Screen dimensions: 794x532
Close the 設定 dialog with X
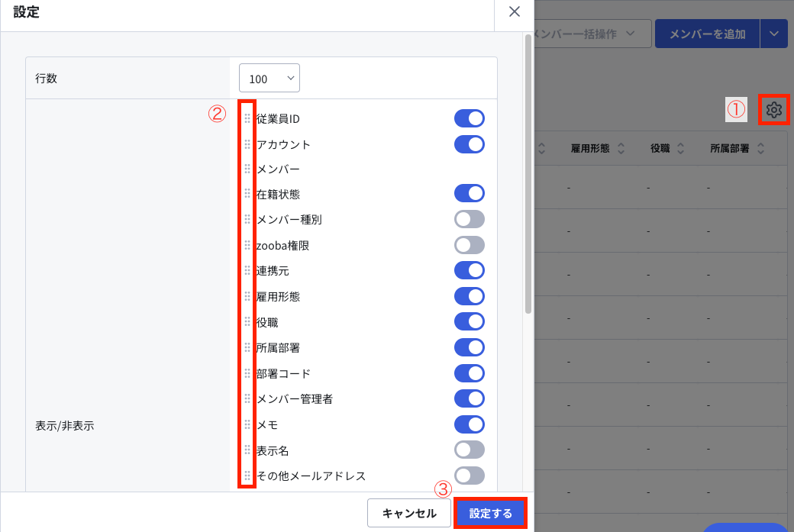(515, 11)
